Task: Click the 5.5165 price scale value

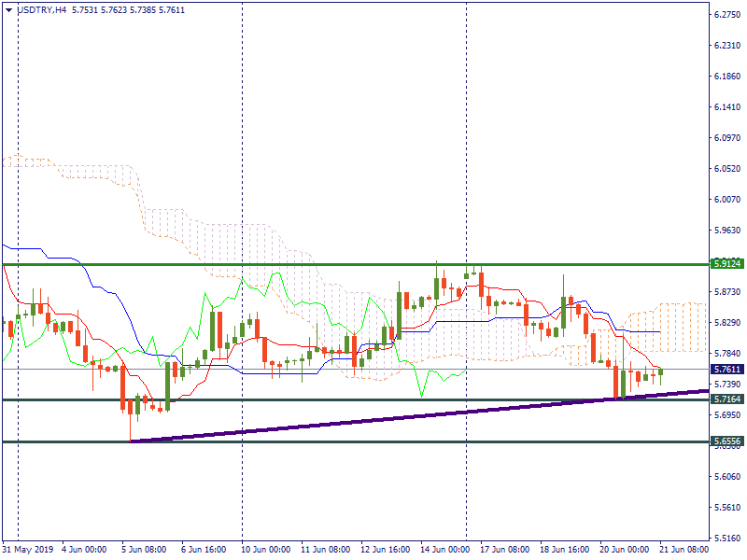Action: 727,539
